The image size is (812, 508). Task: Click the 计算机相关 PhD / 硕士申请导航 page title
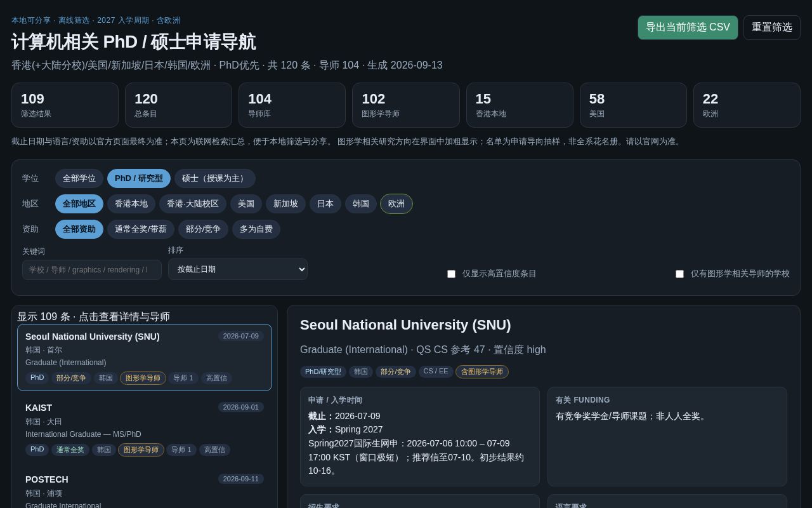[134, 42]
